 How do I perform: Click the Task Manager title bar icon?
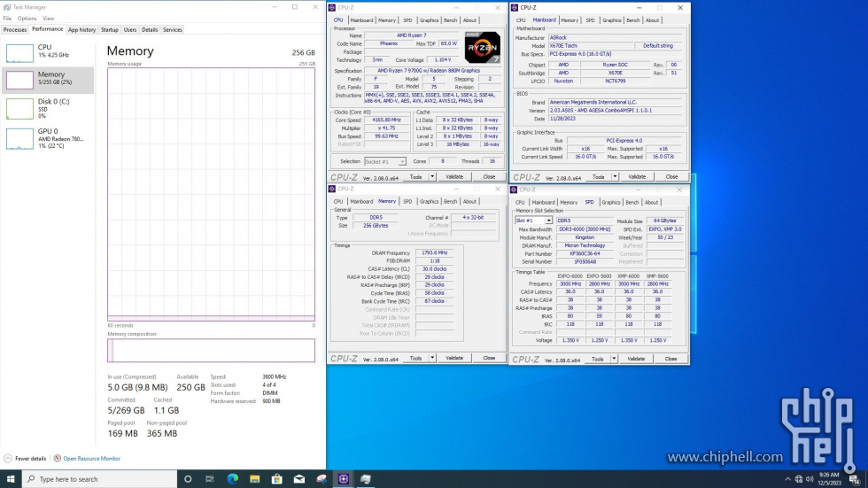tap(7, 7)
